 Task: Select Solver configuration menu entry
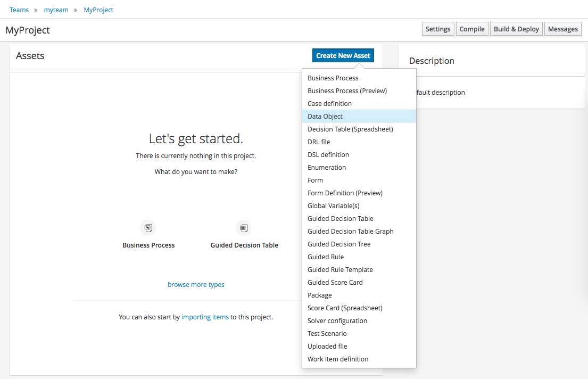click(359, 320)
